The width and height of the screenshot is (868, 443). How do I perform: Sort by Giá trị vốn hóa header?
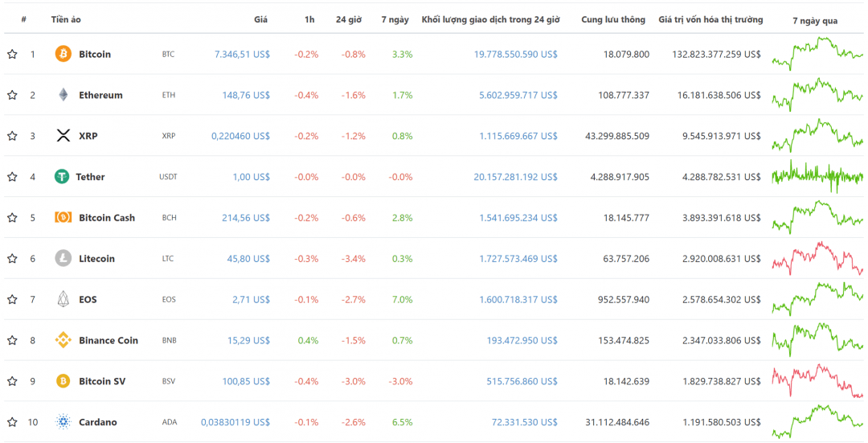pos(710,19)
